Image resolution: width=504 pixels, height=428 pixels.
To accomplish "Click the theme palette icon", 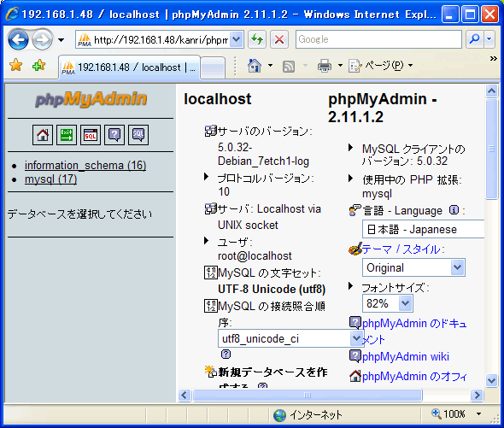I will click(x=355, y=249).
